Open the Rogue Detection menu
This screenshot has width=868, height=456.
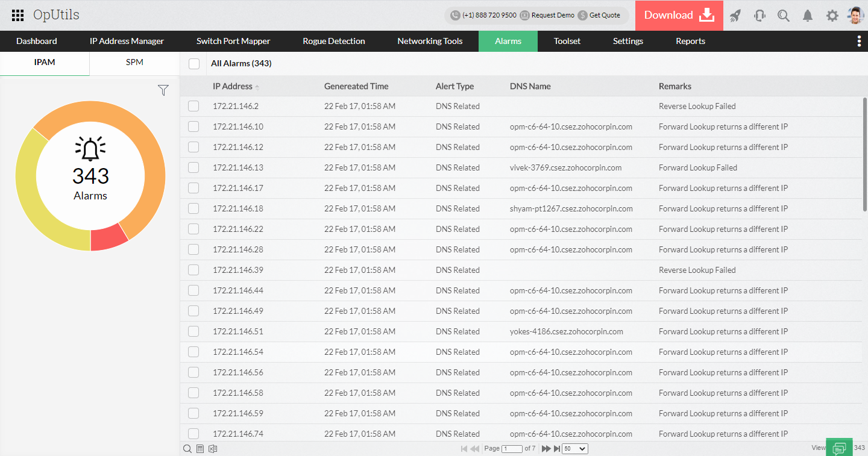click(334, 41)
